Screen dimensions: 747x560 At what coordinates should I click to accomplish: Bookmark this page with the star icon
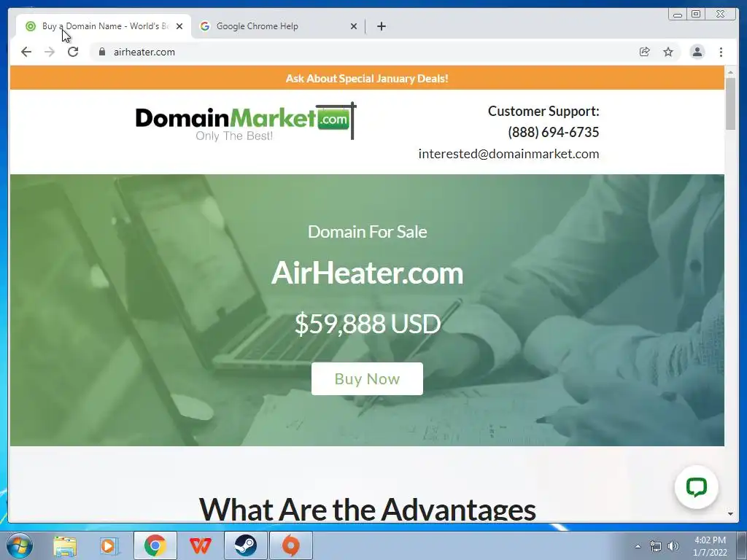(x=668, y=52)
